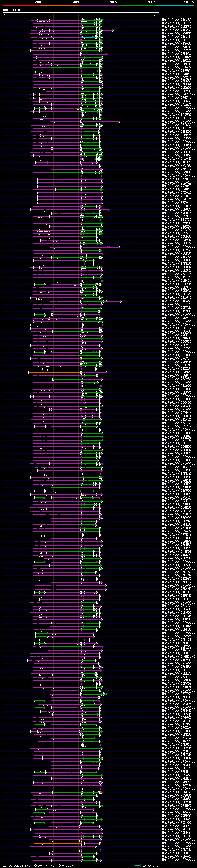Image resolution: width=197 pixels, height=868 pixels.
Task: Open hit label UniRef100_Q4A2Z7
Action: pyautogui.click(x=177, y=61)
